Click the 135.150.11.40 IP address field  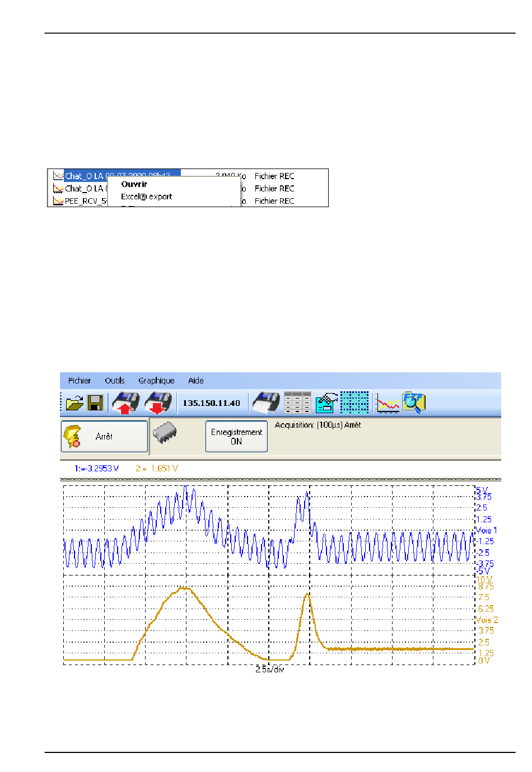211,403
